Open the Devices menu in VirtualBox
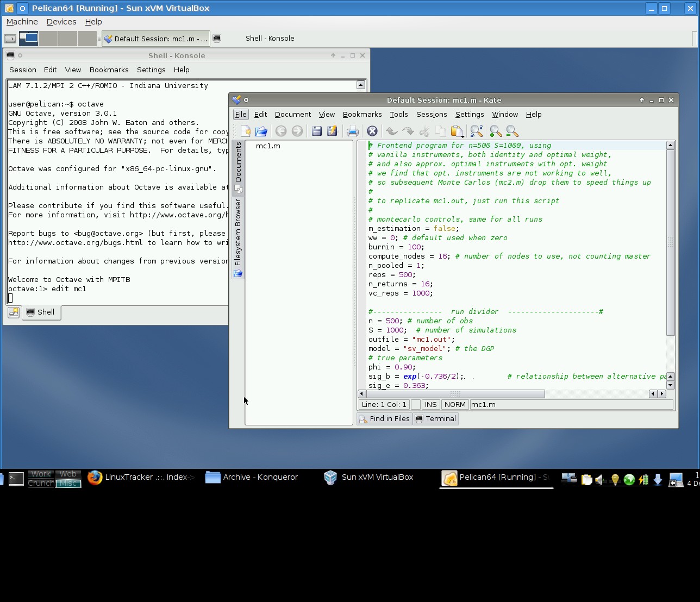 (61, 22)
